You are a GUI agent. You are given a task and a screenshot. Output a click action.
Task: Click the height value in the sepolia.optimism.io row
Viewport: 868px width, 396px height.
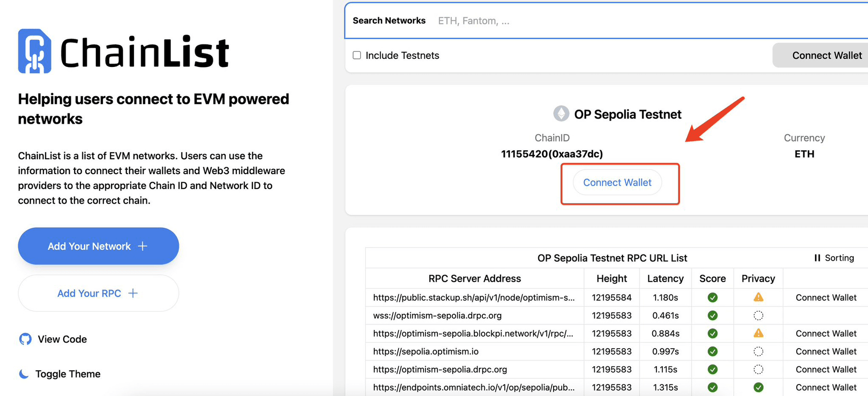pos(612,352)
